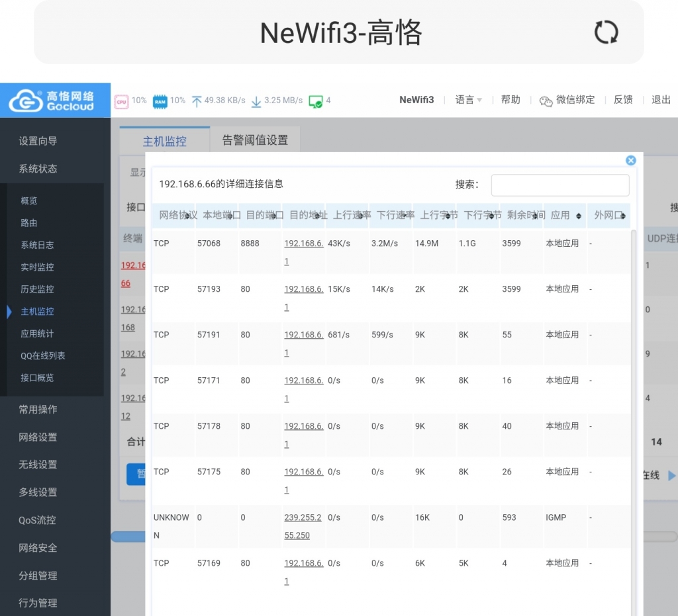Expand the QoS流控 sidebar menu
The image size is (678, 616).
click(38, 520)
